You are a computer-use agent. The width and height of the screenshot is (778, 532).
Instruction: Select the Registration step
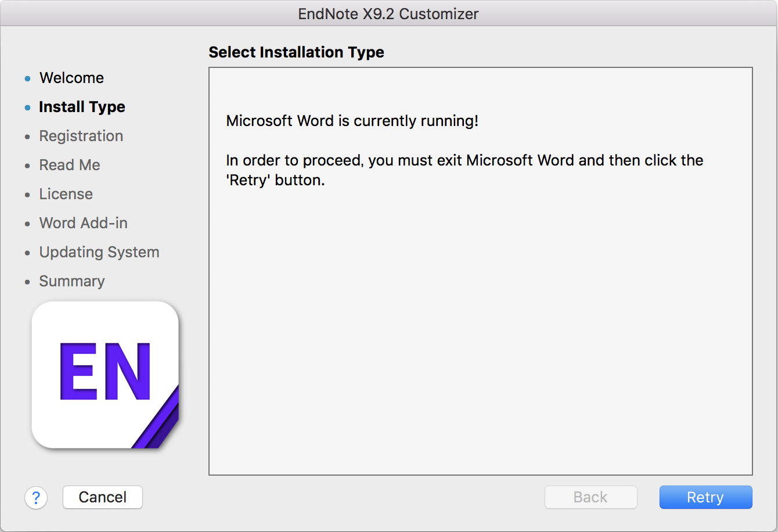tap(81, 136)
